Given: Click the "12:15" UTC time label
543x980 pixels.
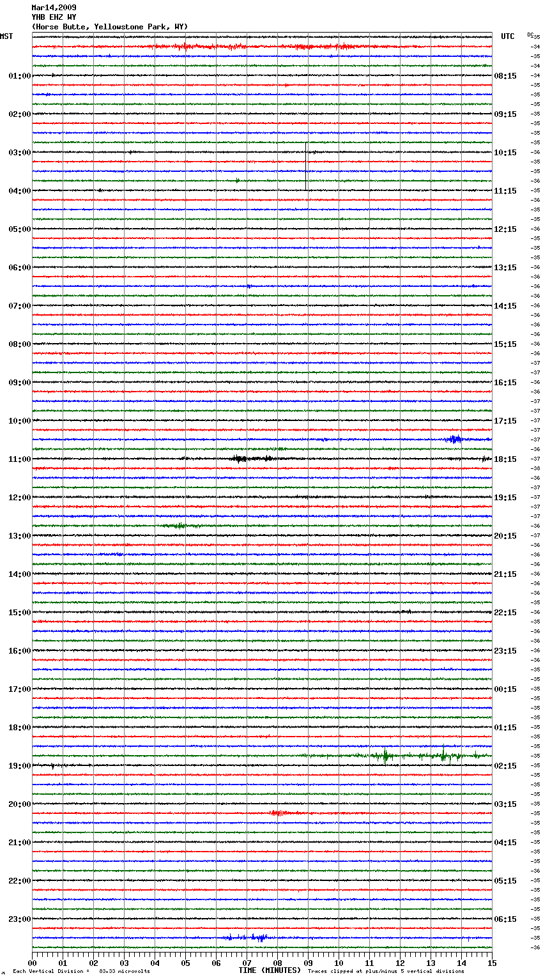Looking at the screenshot, I should tap(505, 229).
